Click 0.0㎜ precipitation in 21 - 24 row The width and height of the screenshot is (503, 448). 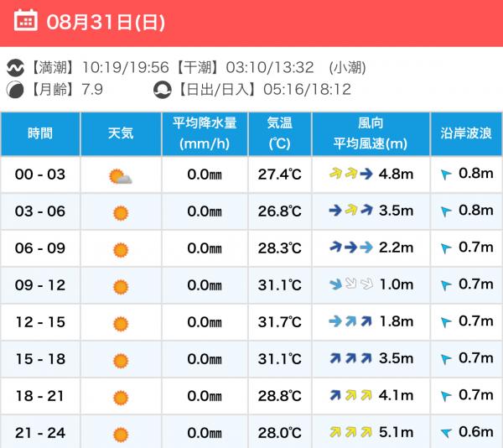tap(205, 433)
